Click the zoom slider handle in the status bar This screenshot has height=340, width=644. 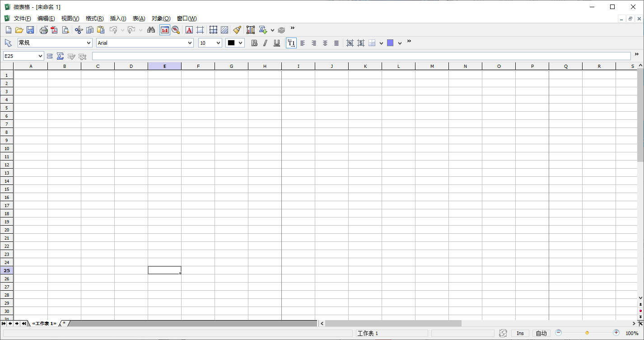pos(587,333)
